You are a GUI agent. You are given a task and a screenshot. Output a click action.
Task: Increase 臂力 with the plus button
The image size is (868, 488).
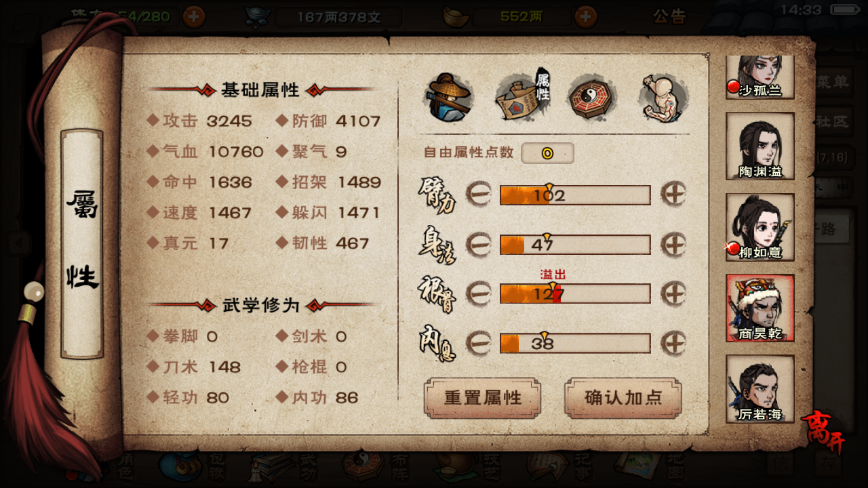tap(673, 195)
